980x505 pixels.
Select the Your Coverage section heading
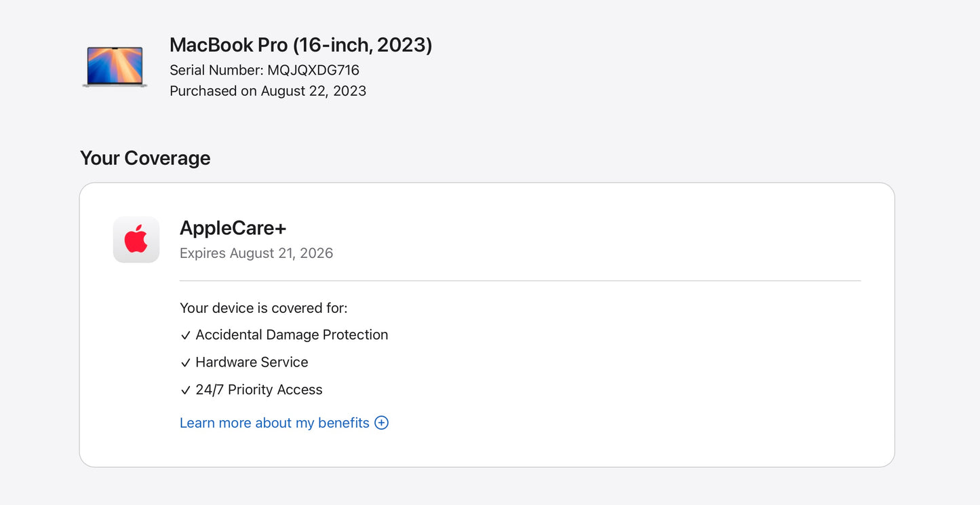(144, 157)
